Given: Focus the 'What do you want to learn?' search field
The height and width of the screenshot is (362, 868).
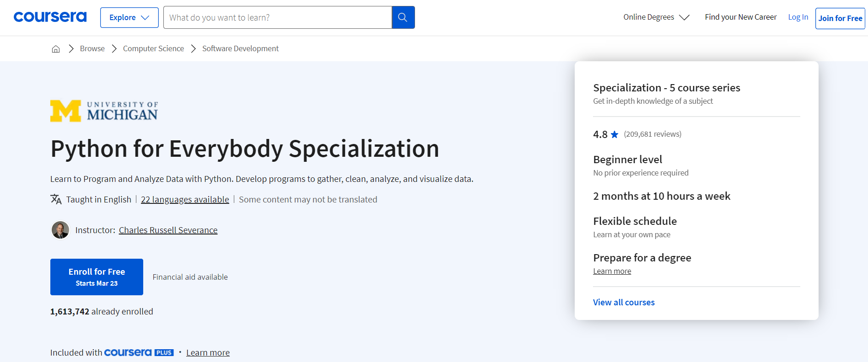Looking at the screenshot, I should 278,17.
